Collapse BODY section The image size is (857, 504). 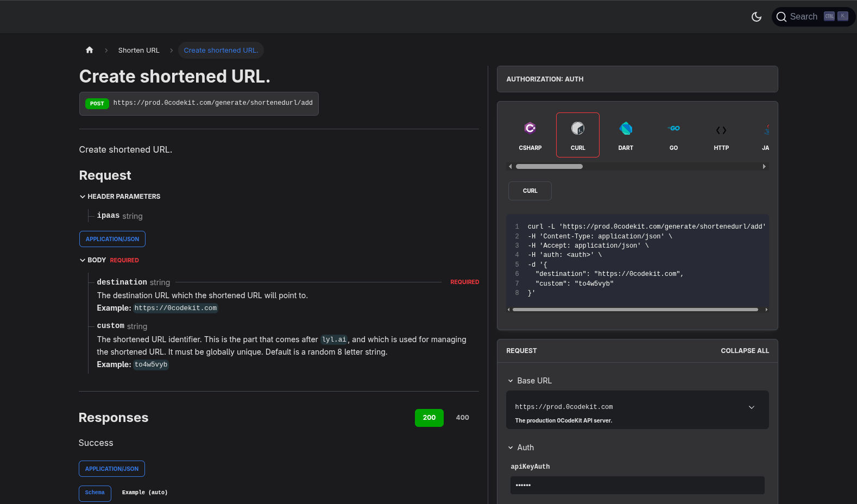tap(109, 260)
